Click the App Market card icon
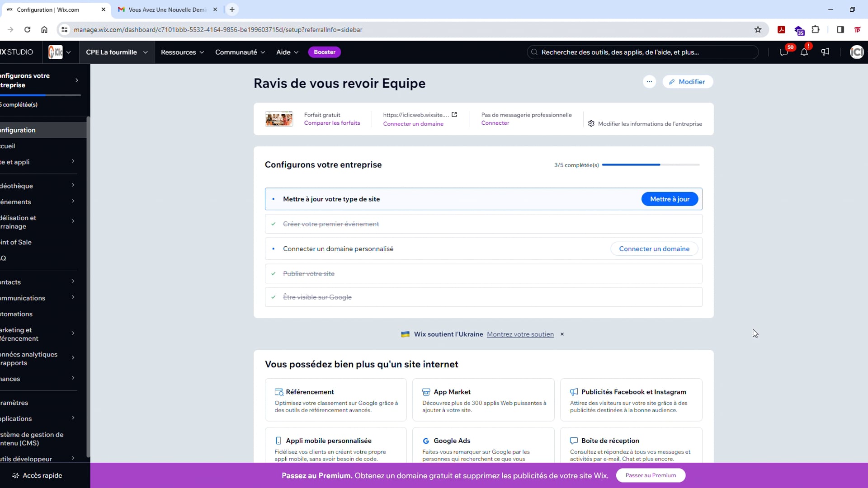This screenshot has height=488, width=868. (x=426, y=392)
